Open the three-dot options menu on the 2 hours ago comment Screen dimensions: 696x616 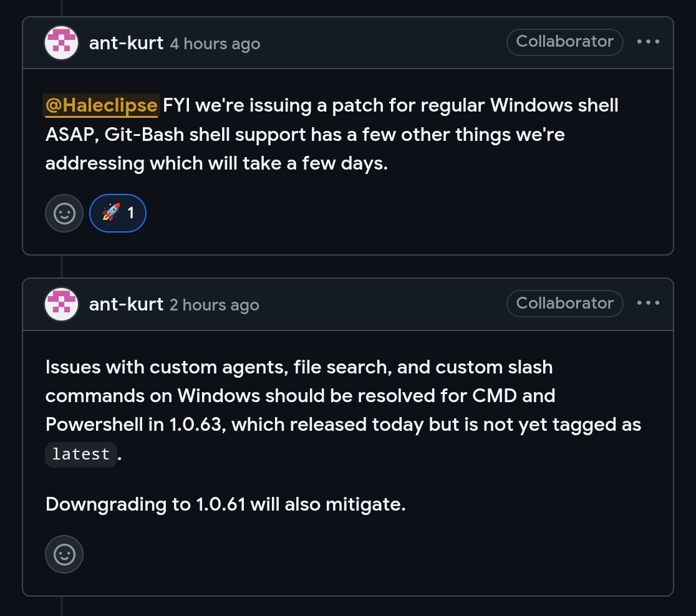648,303
